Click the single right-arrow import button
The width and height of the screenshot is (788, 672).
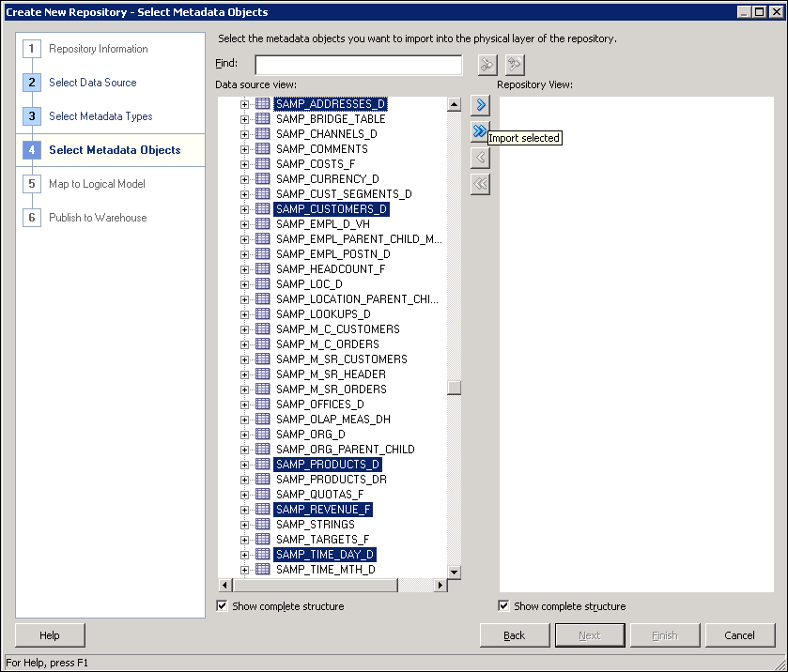coord(480,105)
